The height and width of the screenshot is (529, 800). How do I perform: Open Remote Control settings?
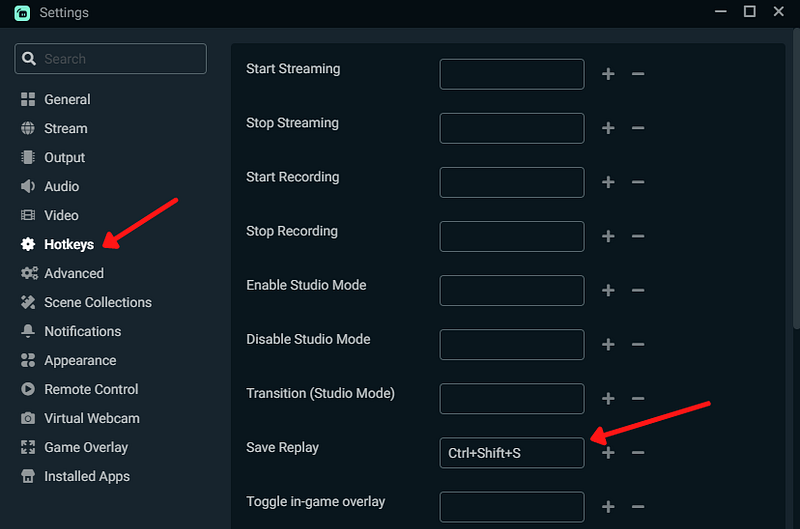(91, 390)
